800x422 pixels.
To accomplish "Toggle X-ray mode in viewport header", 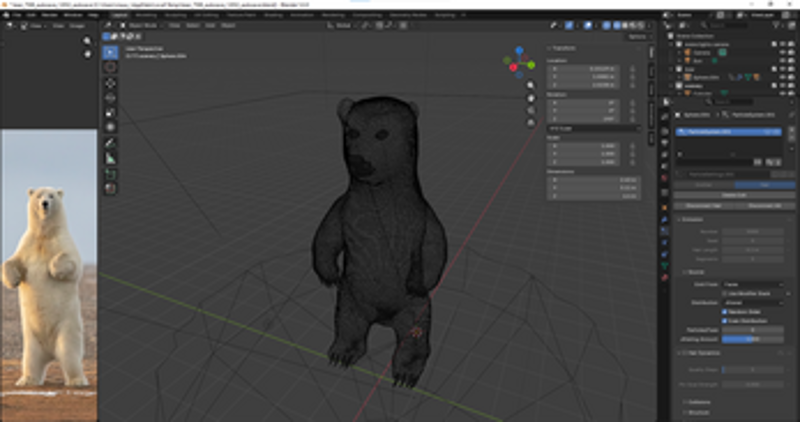I will tap(606, 26).
